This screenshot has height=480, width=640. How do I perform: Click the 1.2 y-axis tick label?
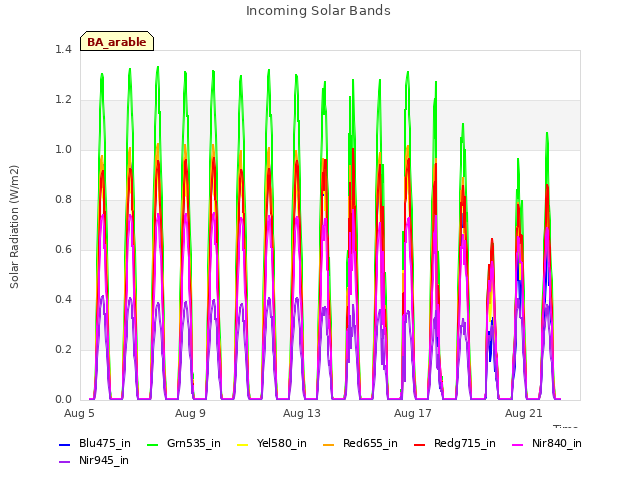pos(63,100)
